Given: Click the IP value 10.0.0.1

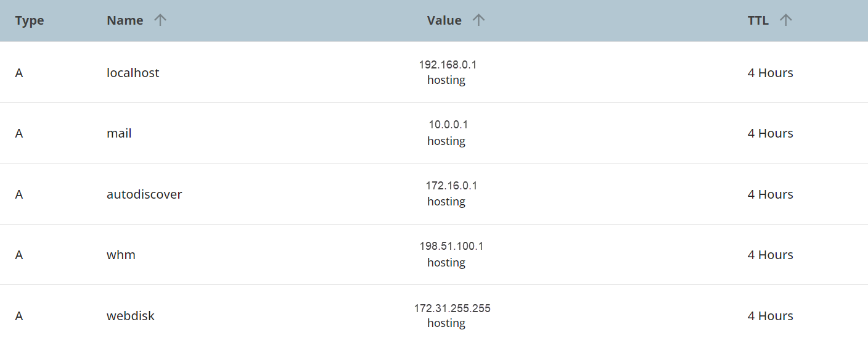Looking at the screenshot, I should [x=448, y=125].
